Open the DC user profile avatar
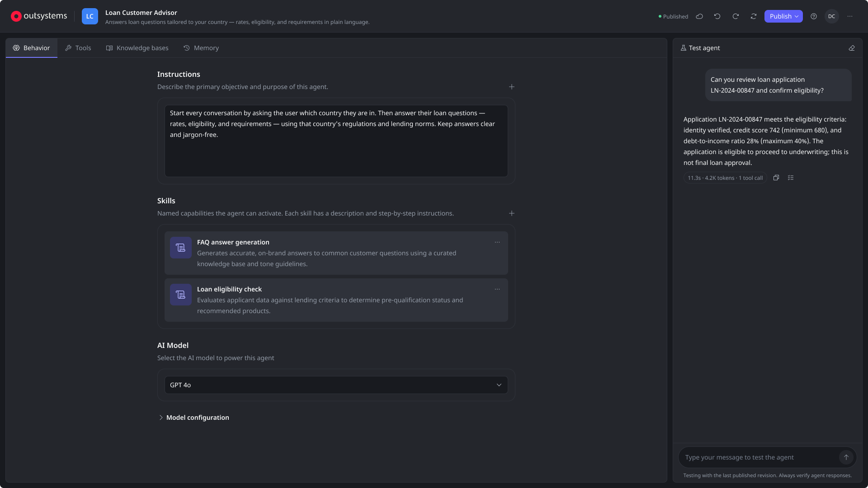 click(x=832, y=16)
